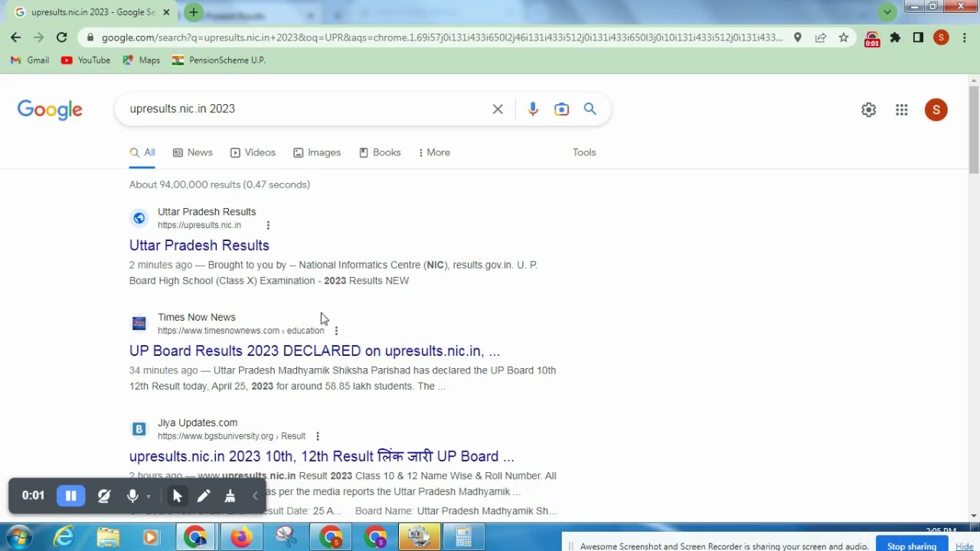Screen dimensions: 980x551
Task: Open Snipping Tool from the taskbar
Action: tap(286, 537)
